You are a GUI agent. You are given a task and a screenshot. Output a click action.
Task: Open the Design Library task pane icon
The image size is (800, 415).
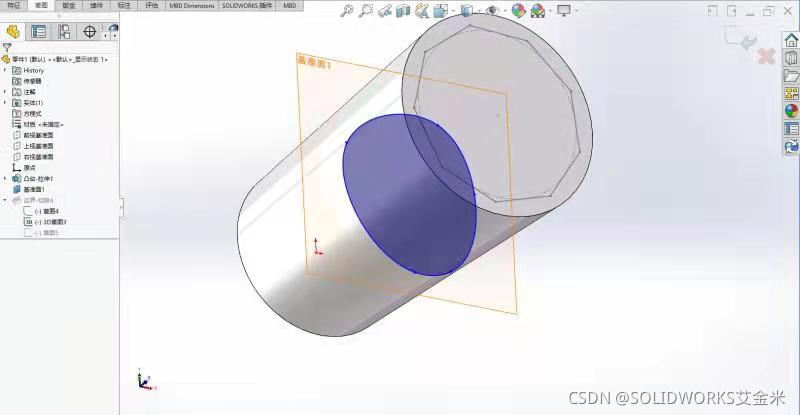[791, 58]
